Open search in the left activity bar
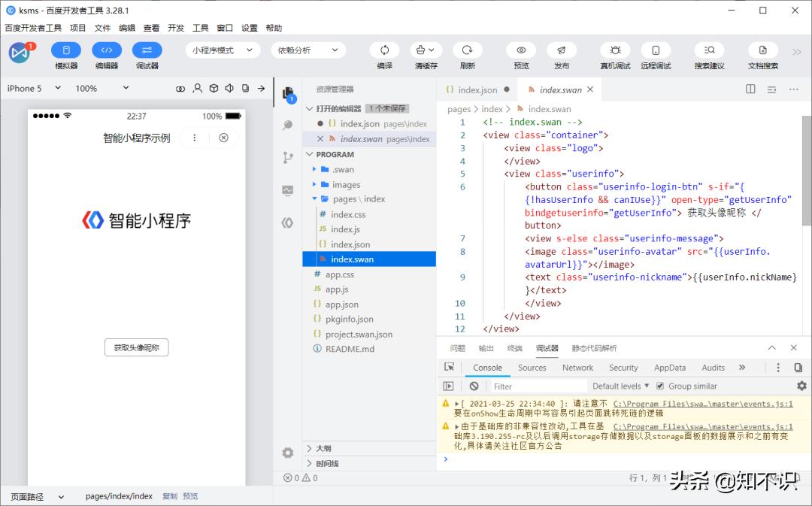Screen dimensions: 812x506 click(x=287, y=125)
